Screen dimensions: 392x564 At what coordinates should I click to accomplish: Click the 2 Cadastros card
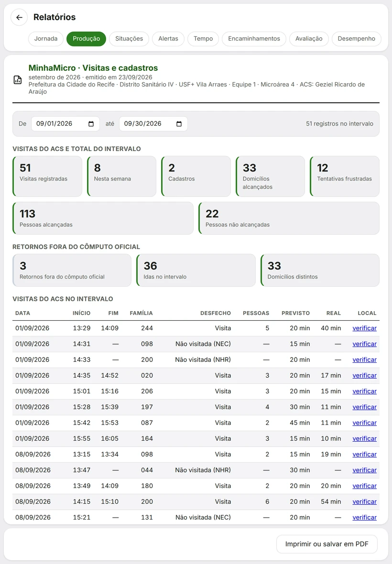[x=196, y=176]
